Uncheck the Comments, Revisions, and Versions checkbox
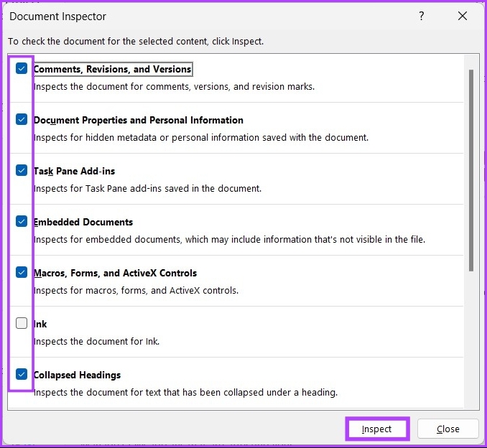 pyautogui.click(x=22, y=69)
